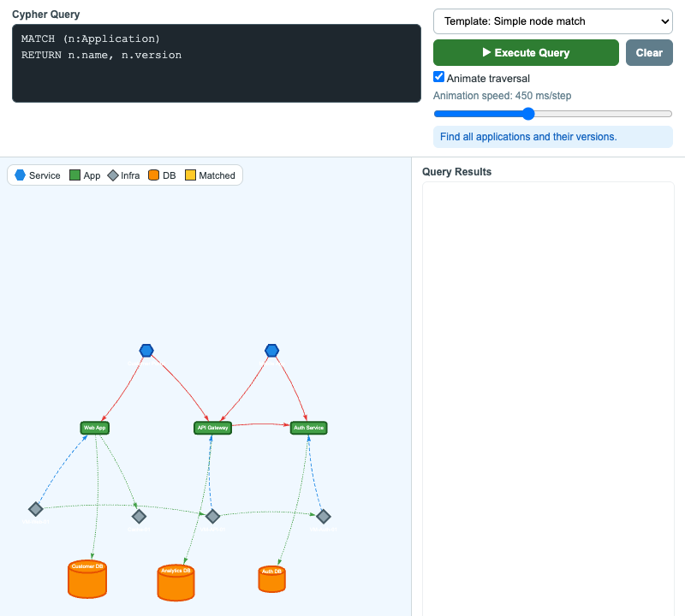Select the API Gateway application node

212,428
